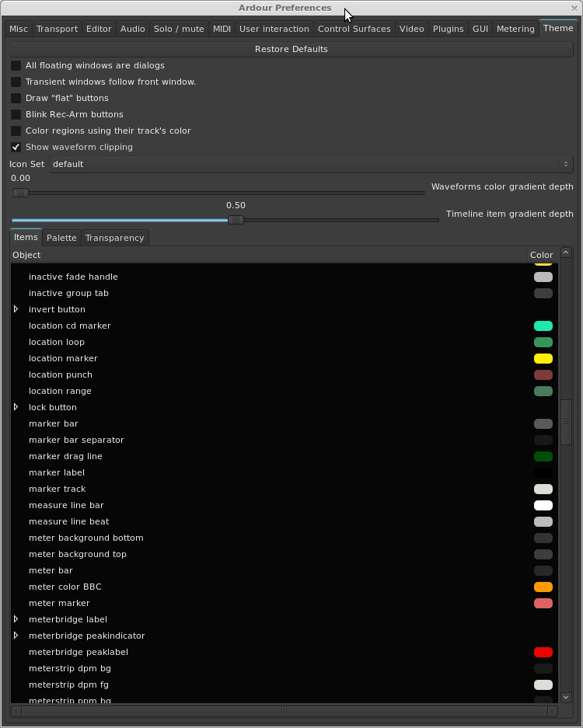Expand the meterbridge label item

16,619
